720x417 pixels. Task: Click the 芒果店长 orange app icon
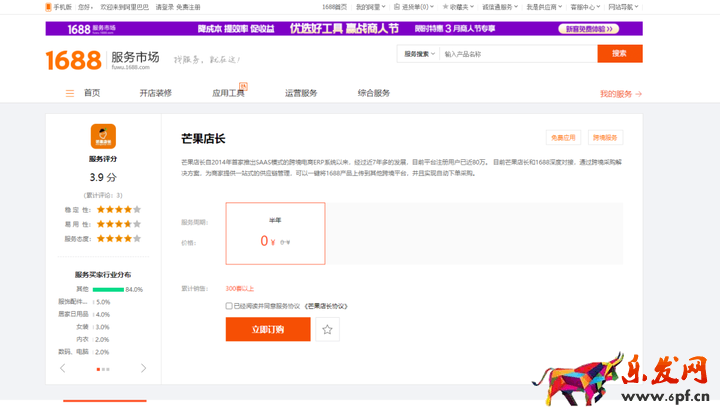click(x=103, y=136)
